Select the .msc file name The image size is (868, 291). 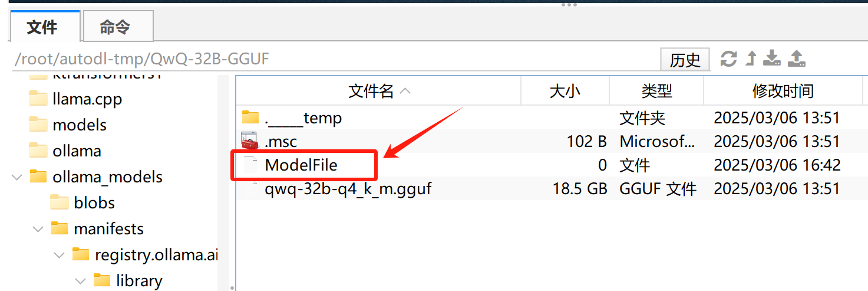click(x=281, y=142)
